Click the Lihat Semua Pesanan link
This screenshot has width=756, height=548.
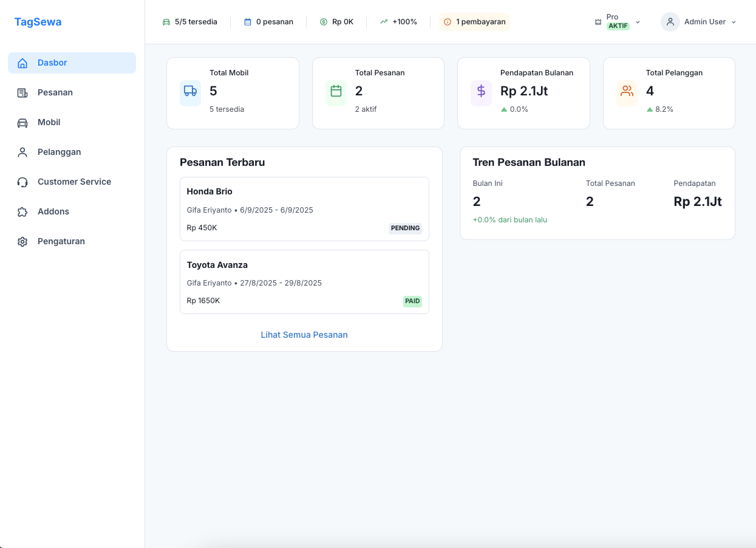304,334
